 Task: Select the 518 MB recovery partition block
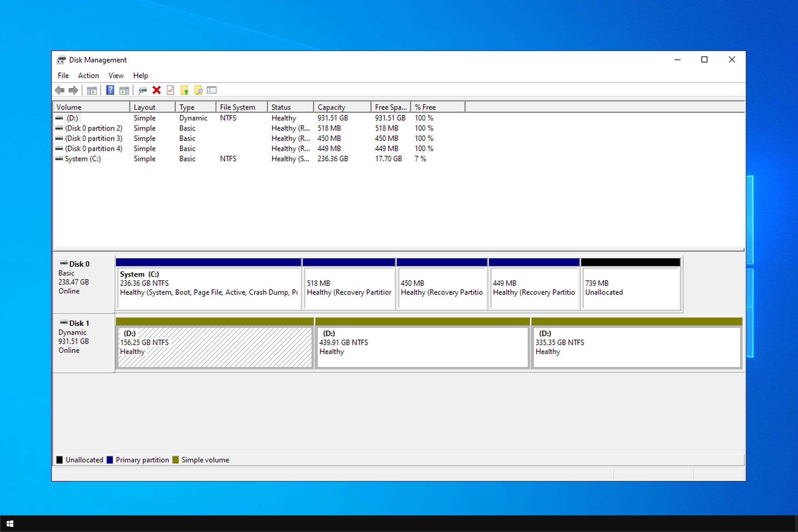pyautogui.click(x=349, y=284)
